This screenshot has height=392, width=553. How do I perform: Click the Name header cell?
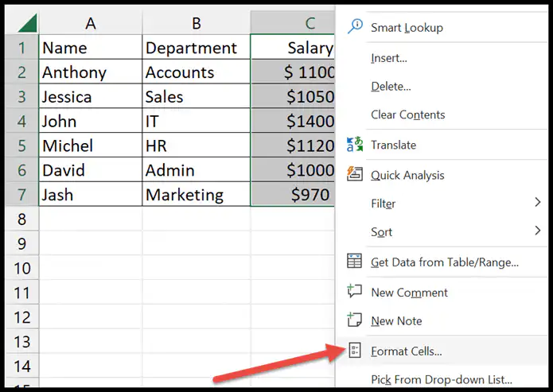(90, 47)
